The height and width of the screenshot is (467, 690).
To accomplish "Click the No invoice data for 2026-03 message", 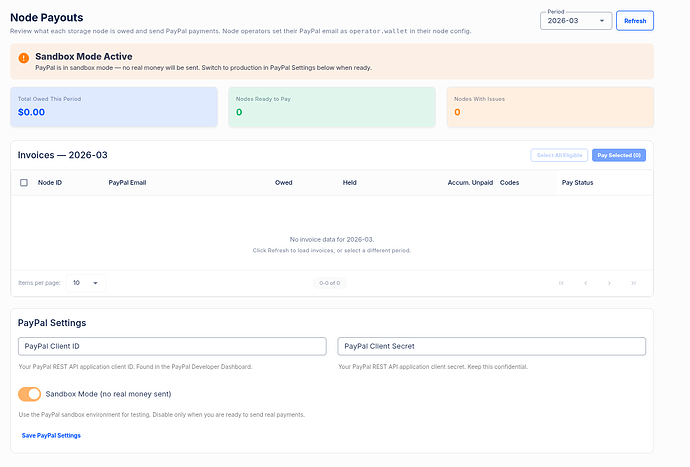I will click(x=332, y=239).
